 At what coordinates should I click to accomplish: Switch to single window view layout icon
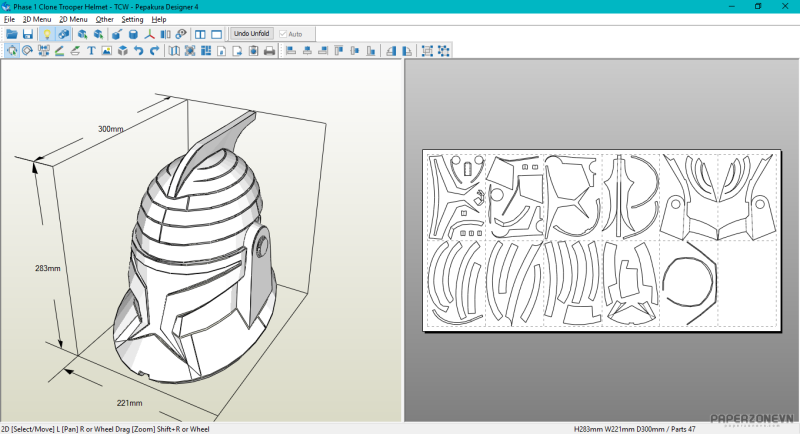pos(216,34)
